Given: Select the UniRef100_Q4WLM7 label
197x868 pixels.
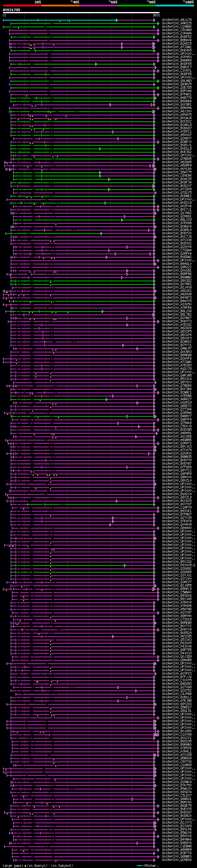Looking at the screenshot, I should pyautogui.click(x=177, y=349).
